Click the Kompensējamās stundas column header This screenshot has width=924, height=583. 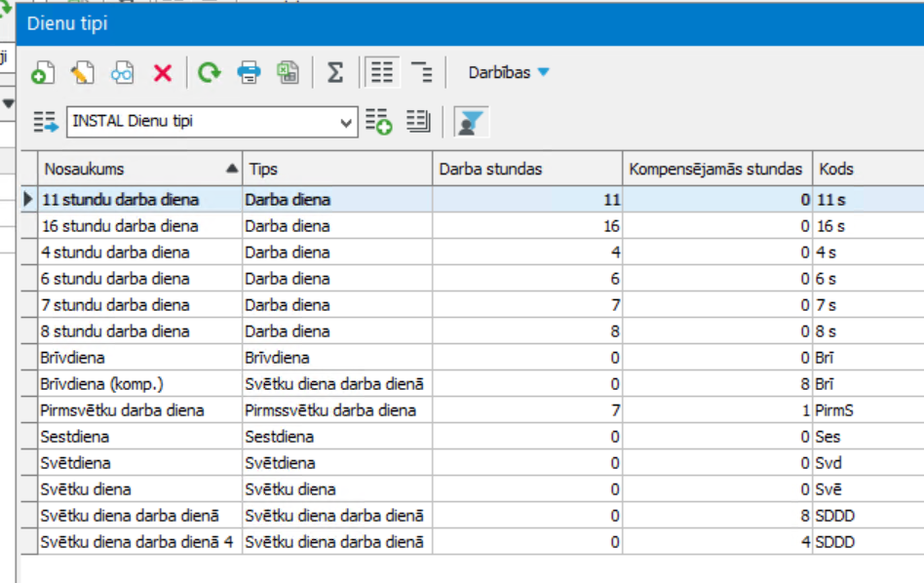click(x=717, y=170)
